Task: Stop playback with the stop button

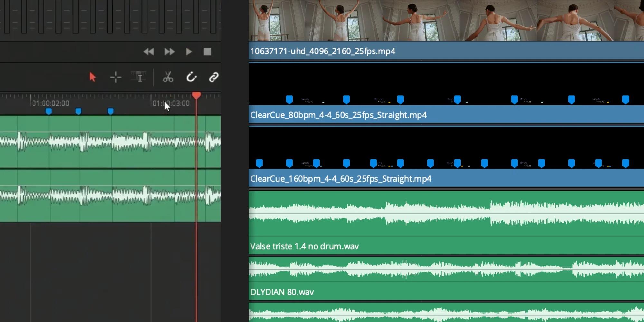Action: coord(207,52)
